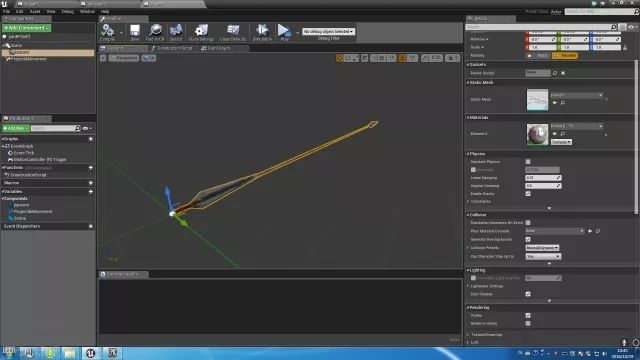Open the Window menu
Viewport: 640px width, 360px height.
[87, 11]
